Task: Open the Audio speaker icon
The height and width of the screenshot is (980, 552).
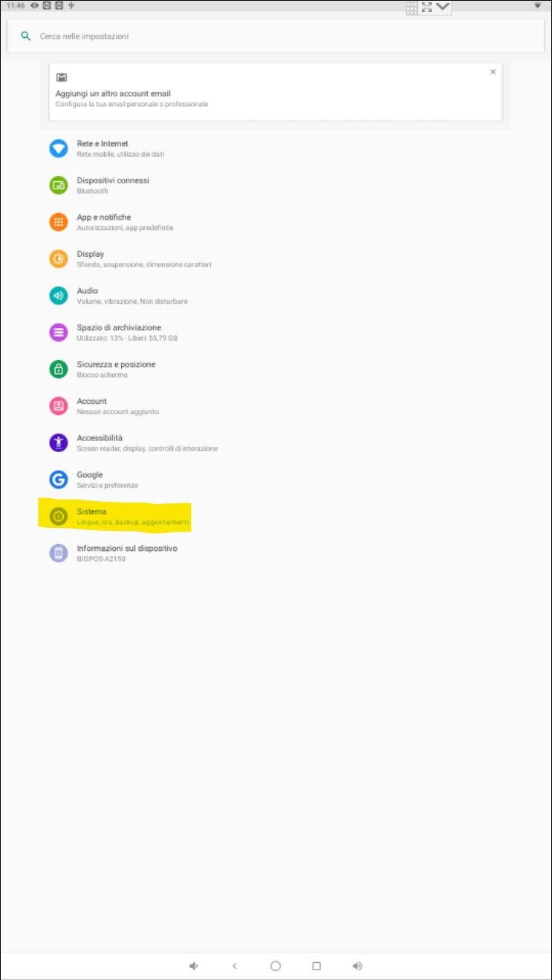Action: (x=59, y=295)
